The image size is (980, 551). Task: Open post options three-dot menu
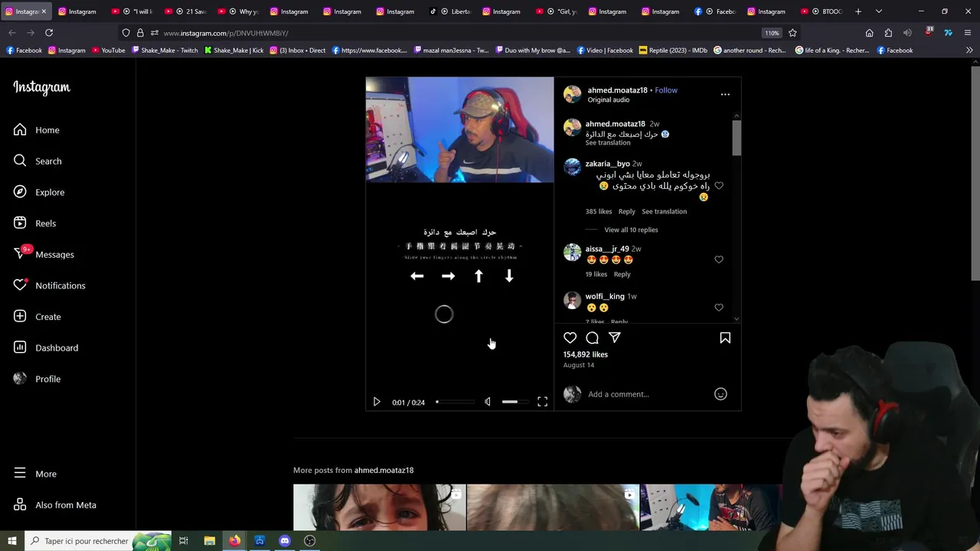tap(725, 94)
